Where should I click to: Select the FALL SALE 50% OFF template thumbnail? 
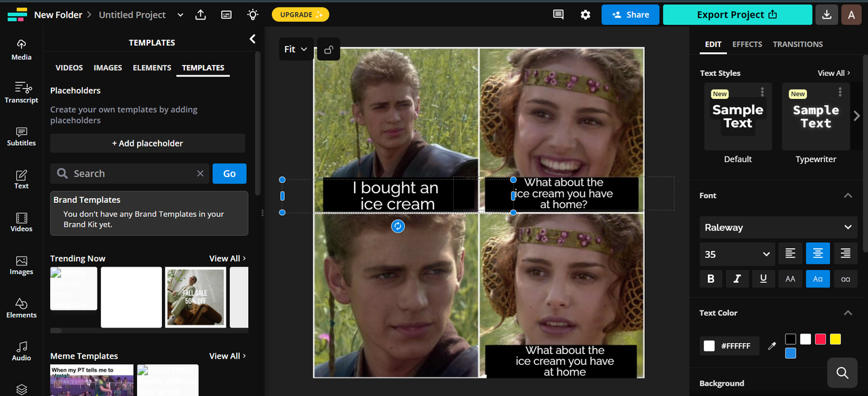point(196,297)
